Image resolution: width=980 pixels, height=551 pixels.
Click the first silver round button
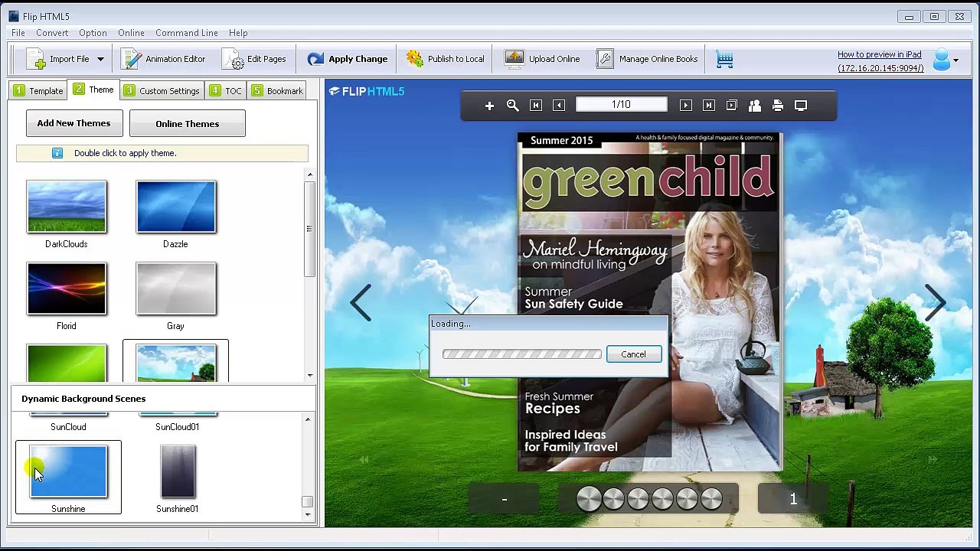[x=589, y=499]
